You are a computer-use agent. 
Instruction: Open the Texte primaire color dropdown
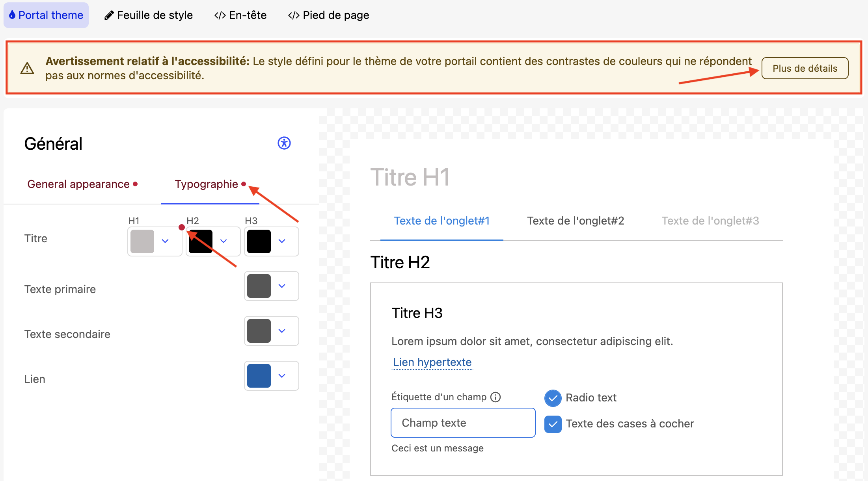[x=282, y=286]
